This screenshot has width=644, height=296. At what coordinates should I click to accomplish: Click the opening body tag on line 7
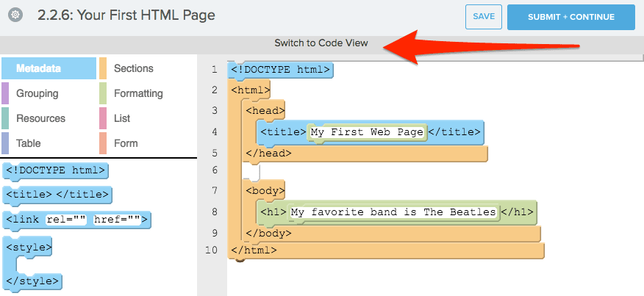coord(265,190)
